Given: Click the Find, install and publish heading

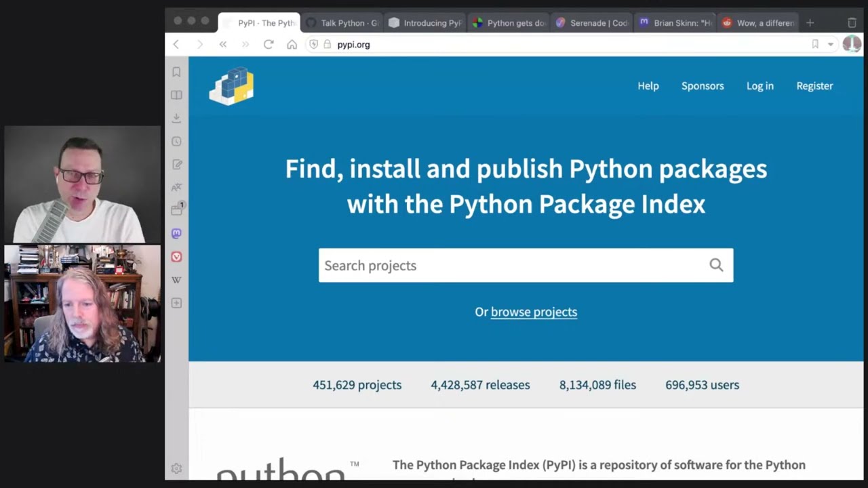Looking at the screenshot, I should (526, 186).
